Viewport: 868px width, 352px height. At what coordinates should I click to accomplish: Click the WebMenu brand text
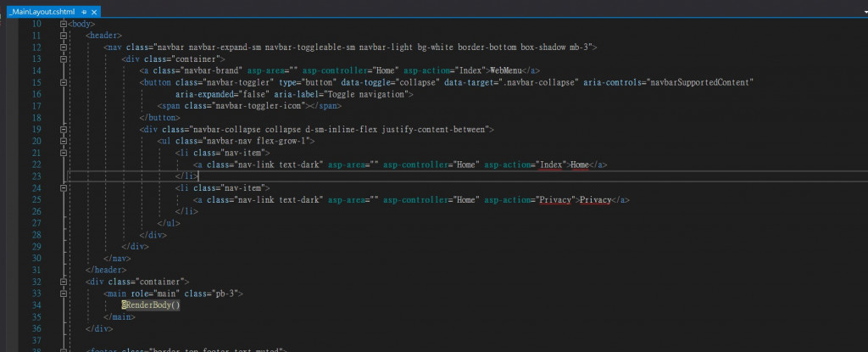507,70
